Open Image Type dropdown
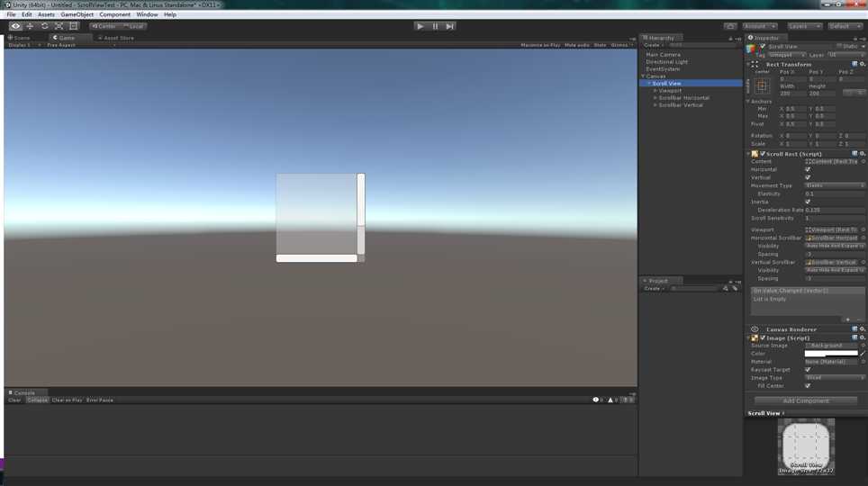Viewport: 868px width, 486px height. click(834, 377)
